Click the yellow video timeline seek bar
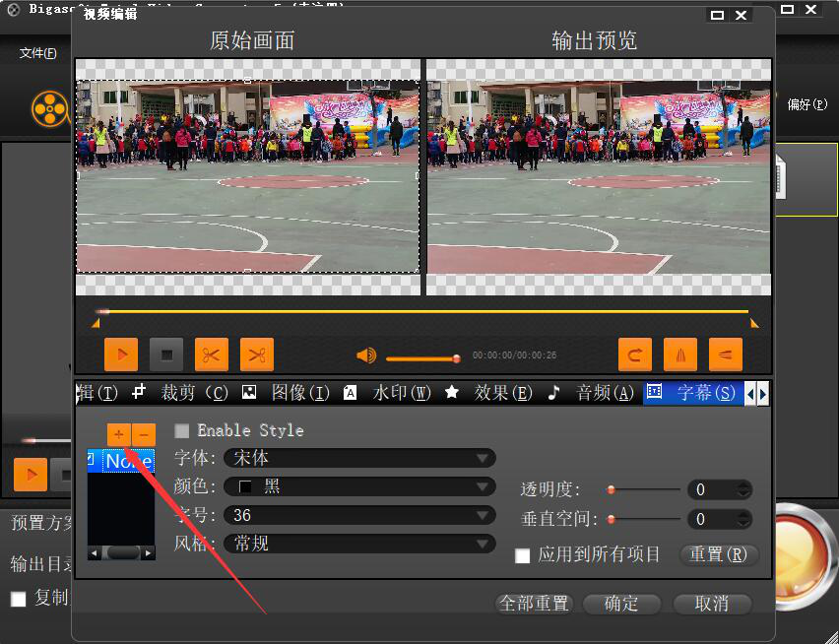839x644 pixels. [x=422, y=311]
